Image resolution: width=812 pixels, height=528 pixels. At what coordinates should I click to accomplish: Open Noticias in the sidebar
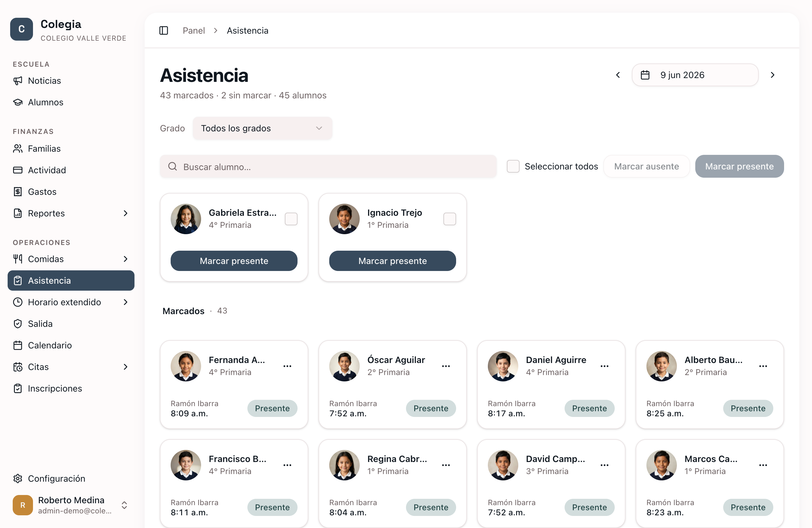pos(71,81)
